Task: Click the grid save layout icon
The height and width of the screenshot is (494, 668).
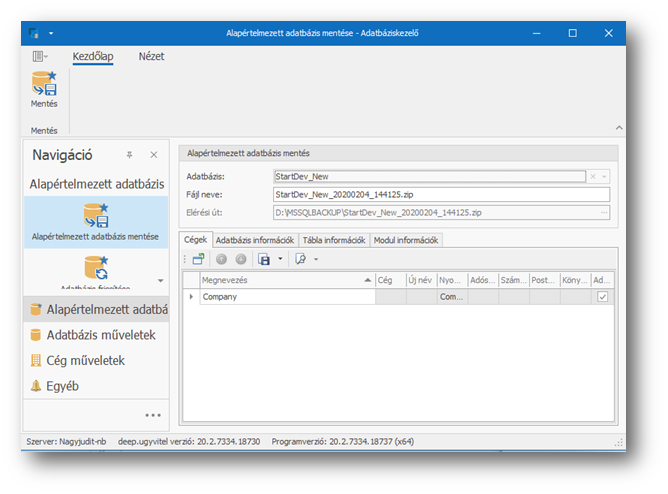Action: (x=264, y=258)
